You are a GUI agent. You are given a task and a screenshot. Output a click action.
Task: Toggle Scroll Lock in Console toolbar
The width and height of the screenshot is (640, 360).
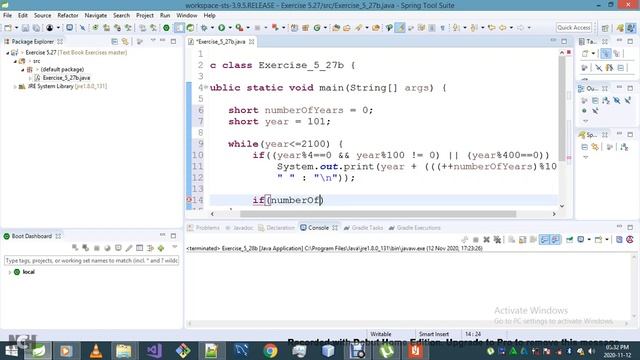[522, 240]
